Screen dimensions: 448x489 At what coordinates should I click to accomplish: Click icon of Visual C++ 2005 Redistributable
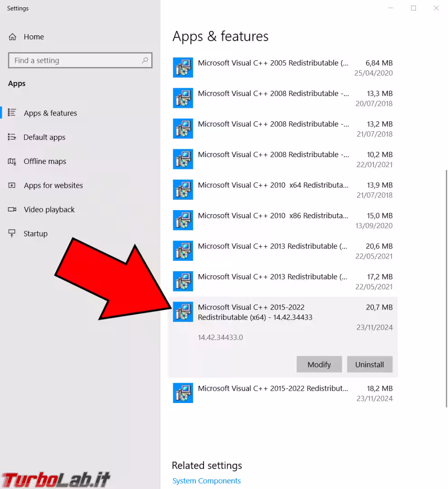tap(183, 67)
